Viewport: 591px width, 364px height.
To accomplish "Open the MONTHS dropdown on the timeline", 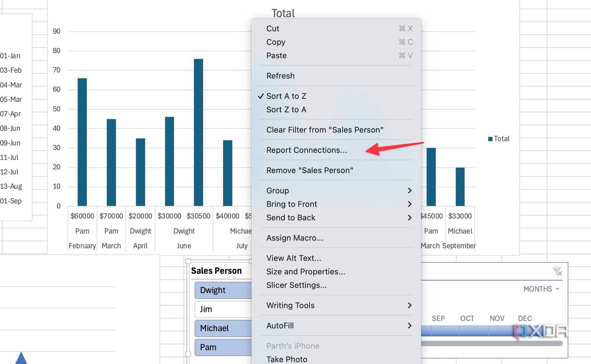I will point(541,289).
